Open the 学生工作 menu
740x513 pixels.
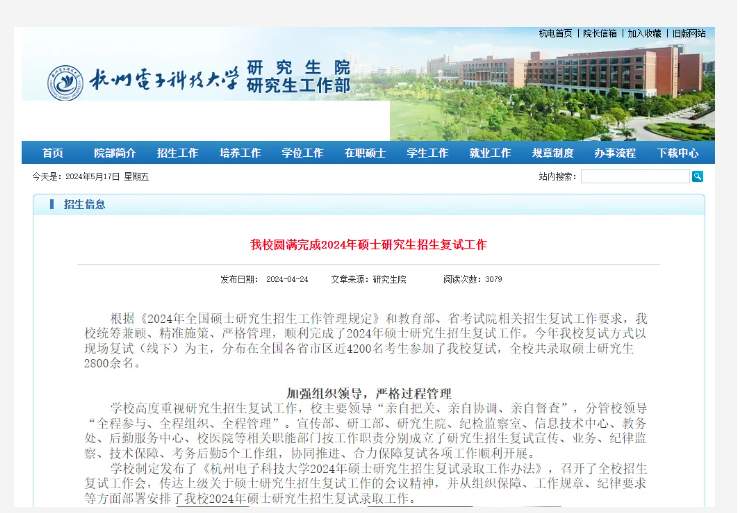[x=427, y=153]
